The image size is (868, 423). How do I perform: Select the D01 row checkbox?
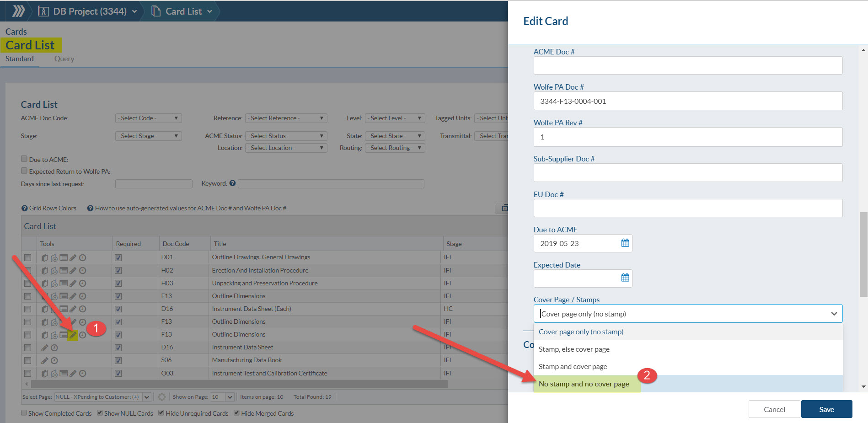[28, 257]
